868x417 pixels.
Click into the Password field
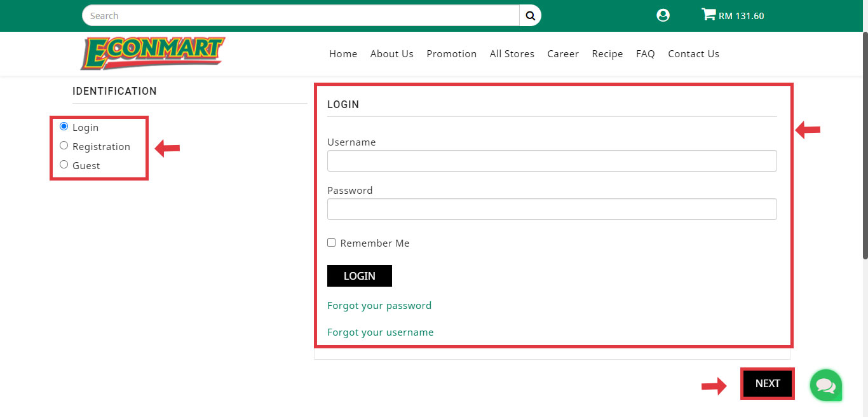point(552,209)
